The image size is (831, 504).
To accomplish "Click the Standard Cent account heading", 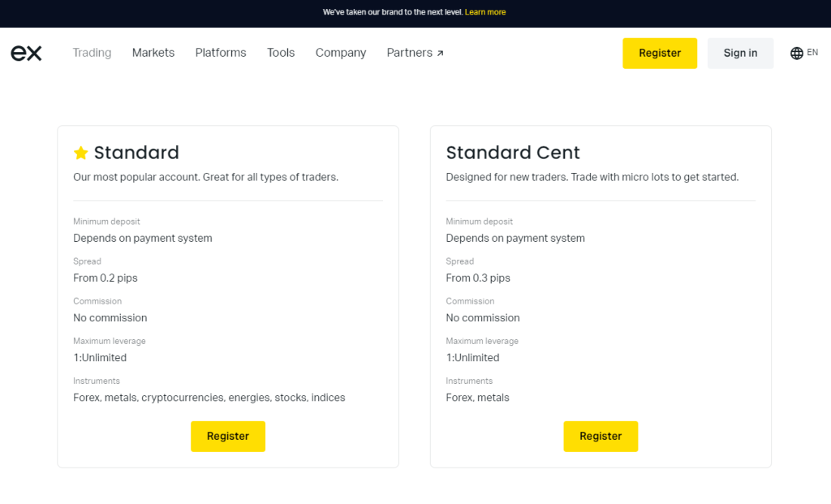I will coord(513,153).
